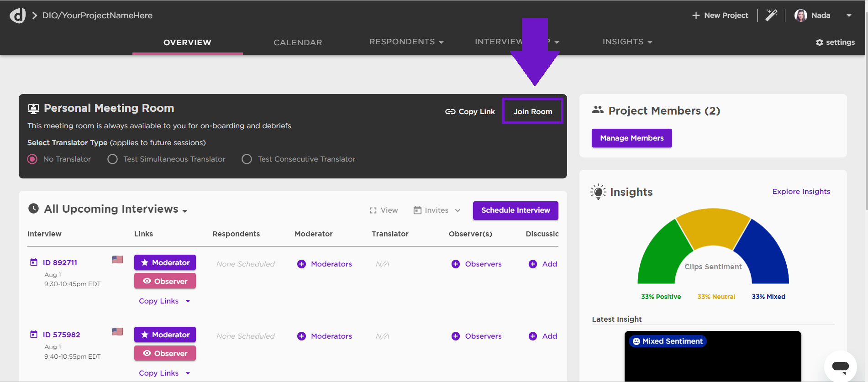Screen dimensions: 868x382
Task: Join ID 575982 as Moderator
Action: click(165, 335)
